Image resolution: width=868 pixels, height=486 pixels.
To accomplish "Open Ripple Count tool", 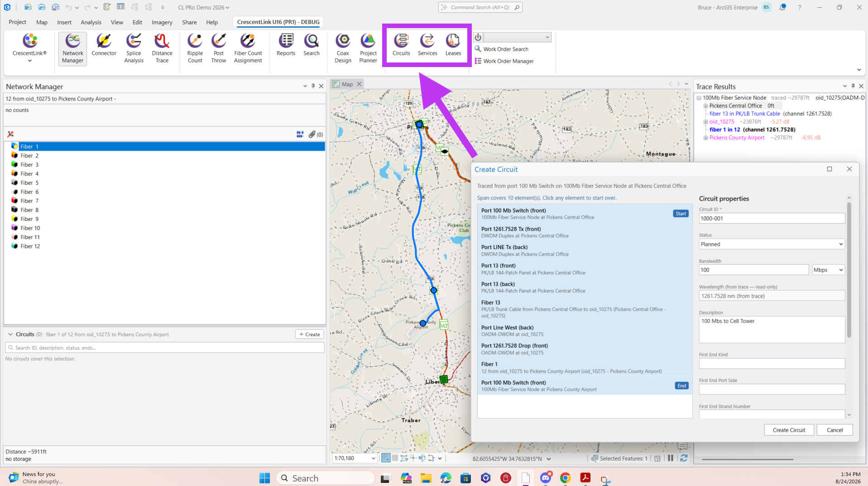I will tap(195, 48).
